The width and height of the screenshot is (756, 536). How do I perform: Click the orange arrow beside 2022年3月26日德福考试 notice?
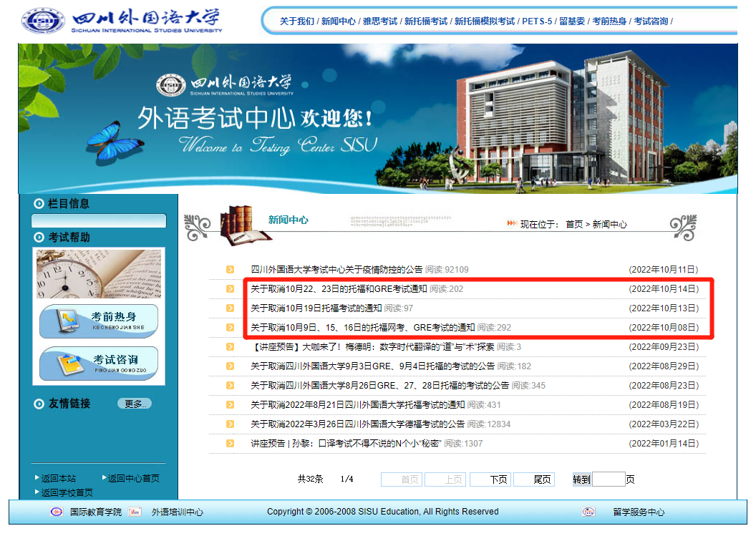pos(230,424)
